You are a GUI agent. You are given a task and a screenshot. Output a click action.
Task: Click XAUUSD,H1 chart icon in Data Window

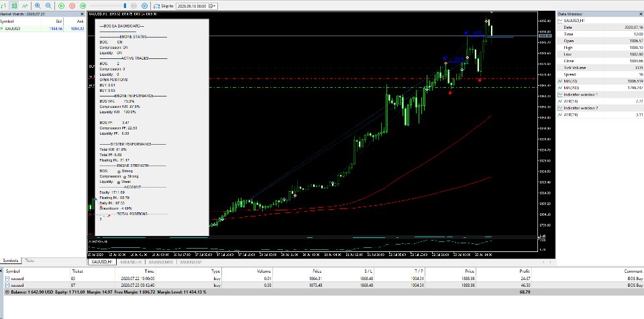[x=560, y=21]
